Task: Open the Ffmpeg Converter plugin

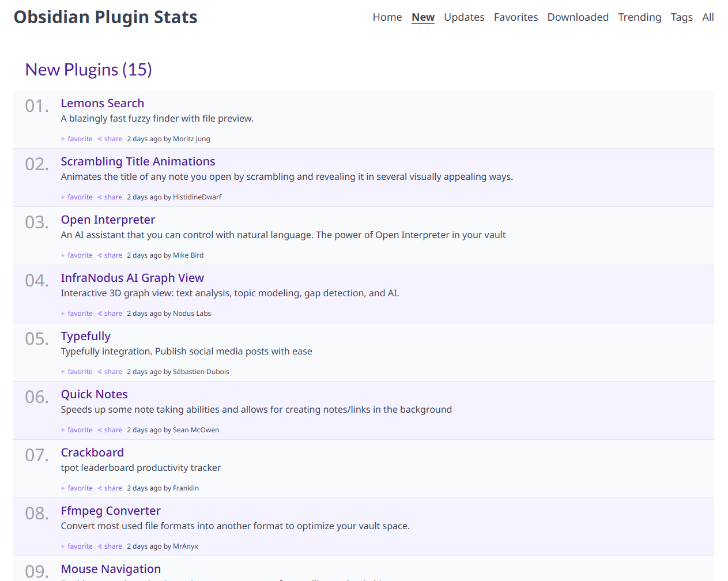Action: click(x=111, y=511)
